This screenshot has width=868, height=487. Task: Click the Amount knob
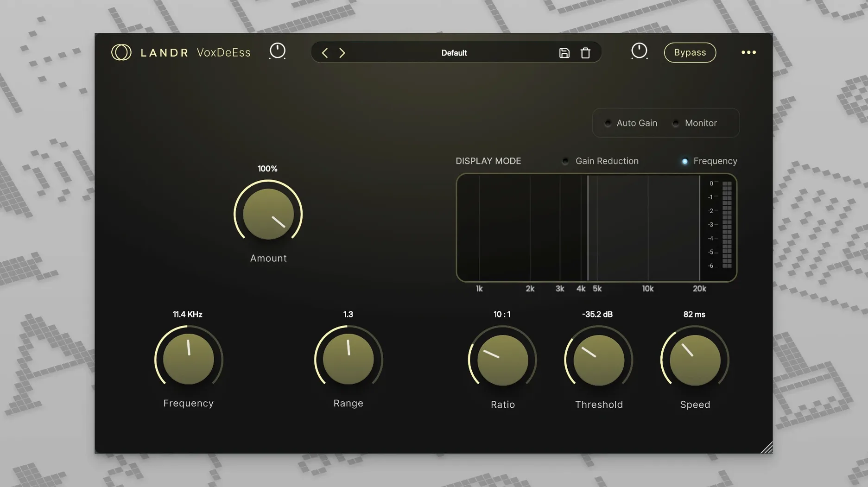pos(268,214)
